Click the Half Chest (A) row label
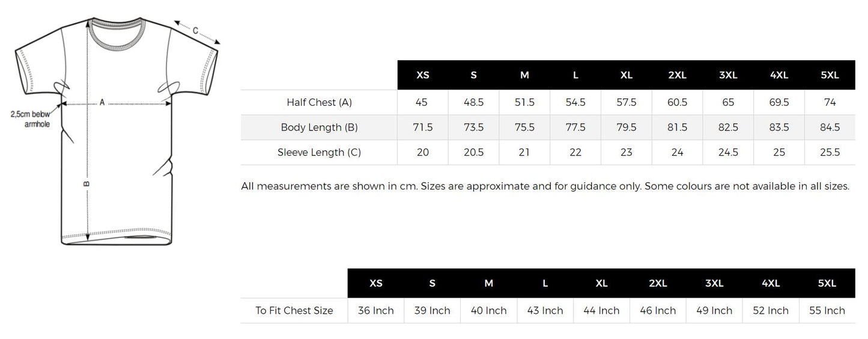 (319, 102)
